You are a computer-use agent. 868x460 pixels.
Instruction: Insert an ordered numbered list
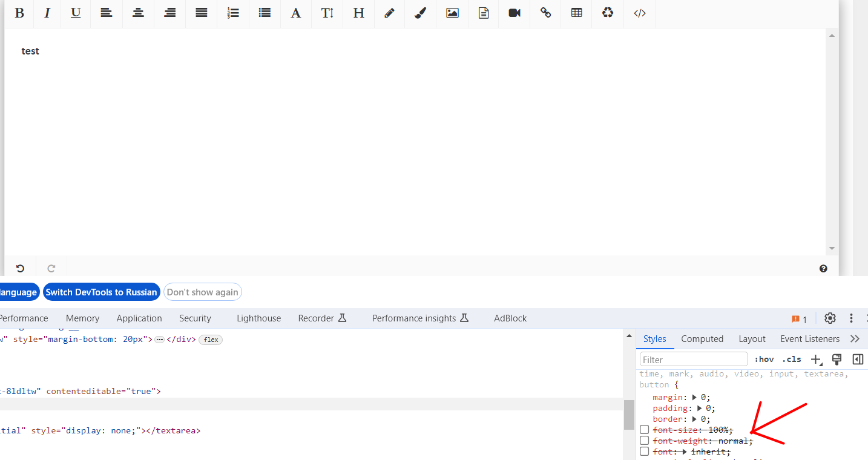233,13
